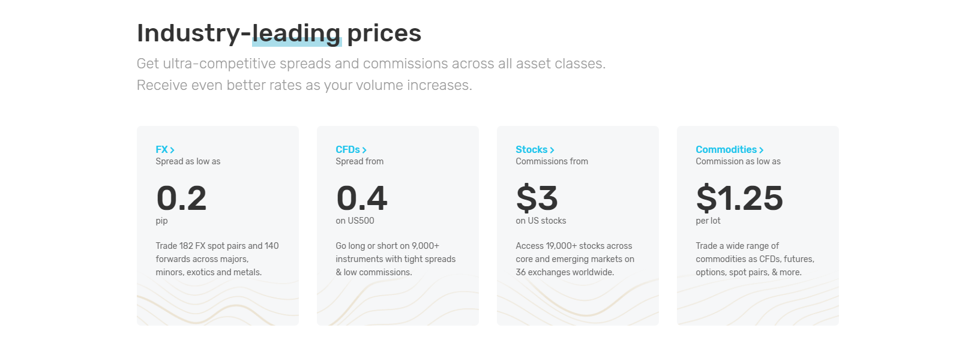Open the Stocks pricing link

(531, 150)
